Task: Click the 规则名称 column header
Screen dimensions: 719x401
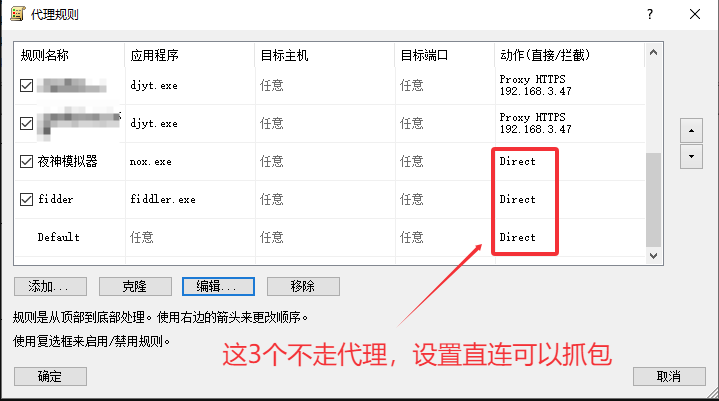Action: coord(69,55)
